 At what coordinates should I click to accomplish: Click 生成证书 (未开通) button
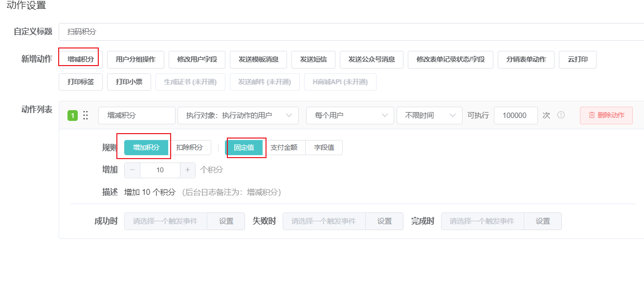190,82
